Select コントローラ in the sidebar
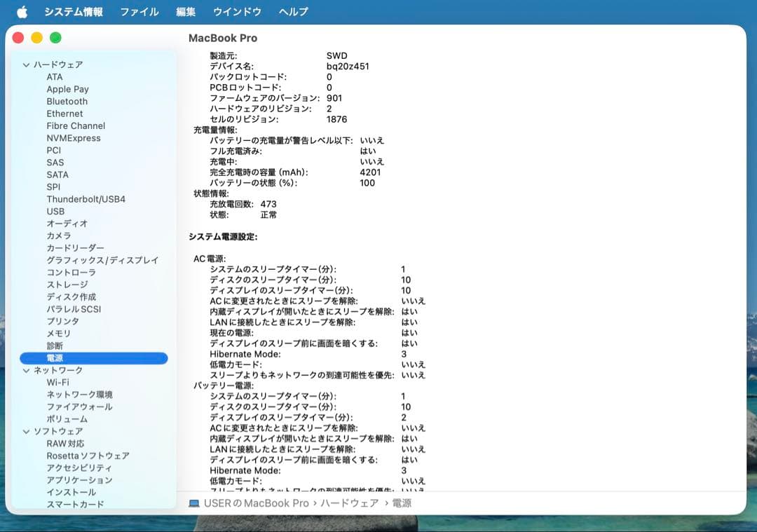757x532 pixels. pos(71,272)
